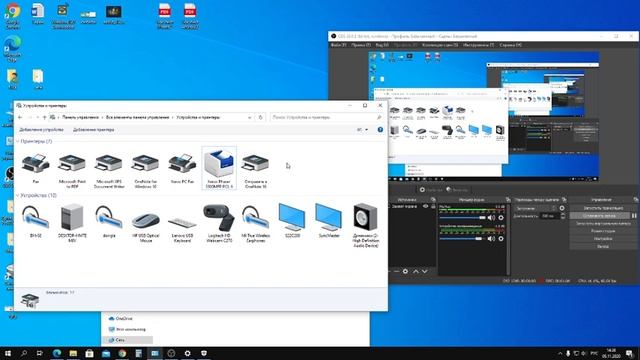Go back in the Devices and Printers window
The width and height of the screenshot is (640, 360).
tap(20, 117)
